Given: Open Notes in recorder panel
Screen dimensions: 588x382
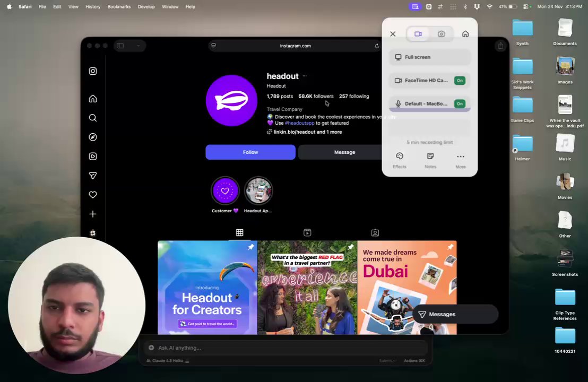Looking at the screenshot, I should click(430, 160).
